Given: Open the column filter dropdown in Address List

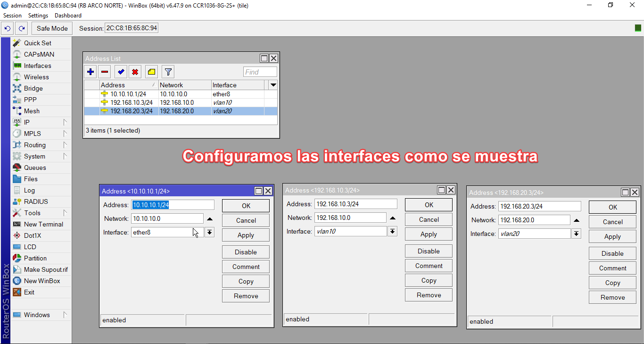Looking at the screenshot, I should pyautogui.click(x=272, y=85).
